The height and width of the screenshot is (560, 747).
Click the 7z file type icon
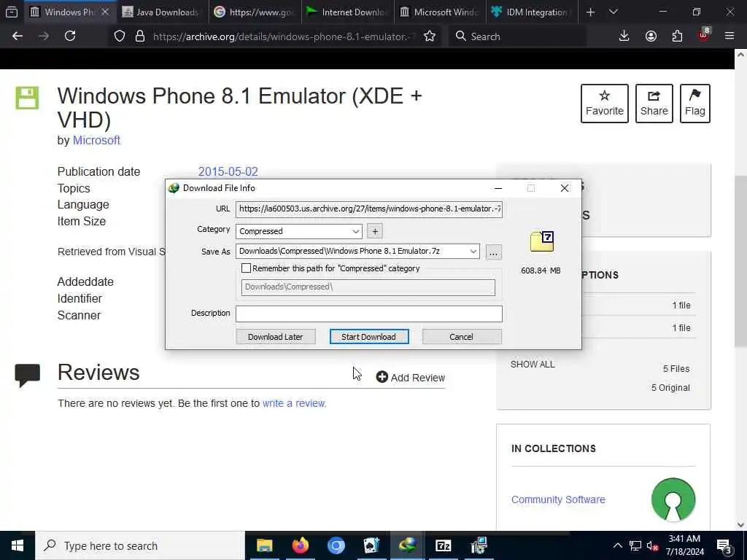tap(542, 241)
